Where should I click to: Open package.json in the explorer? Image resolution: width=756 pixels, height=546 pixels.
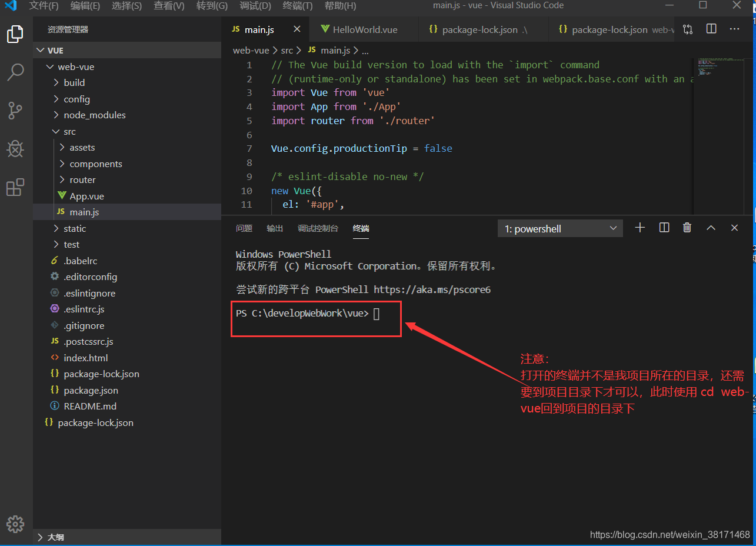click(x=127, y=390)
